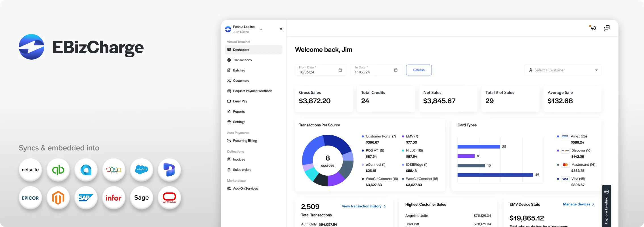Screen dimensions: 644x227
Task: Click the Peanut Lab Inc. company logo
Action: point(228,29)
